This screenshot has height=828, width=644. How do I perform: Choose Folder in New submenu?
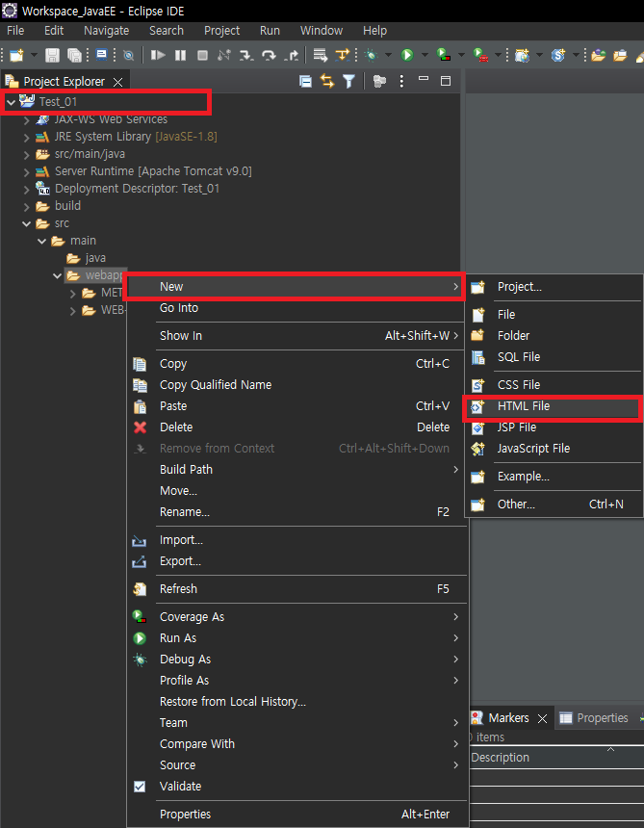(554, 335)
